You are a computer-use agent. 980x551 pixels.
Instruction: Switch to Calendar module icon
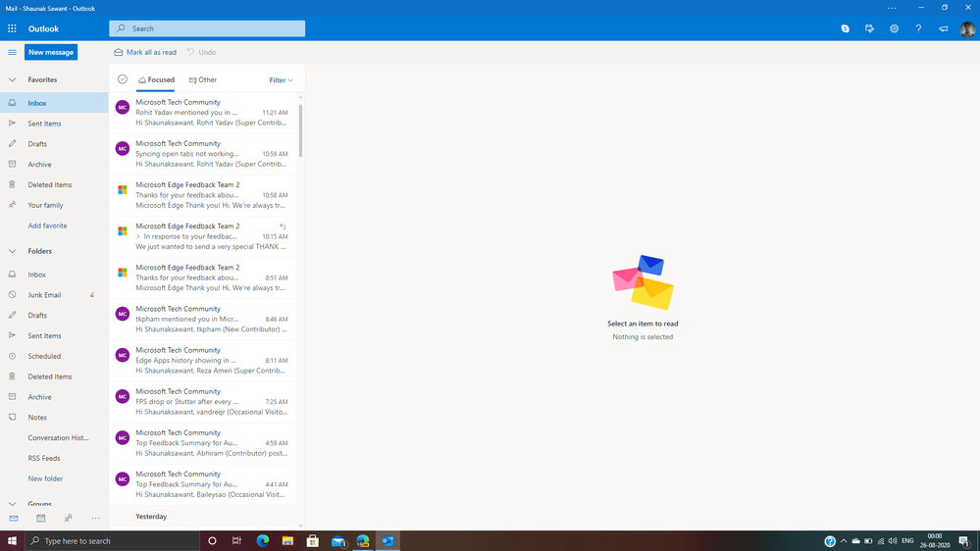tap(40, 518)
